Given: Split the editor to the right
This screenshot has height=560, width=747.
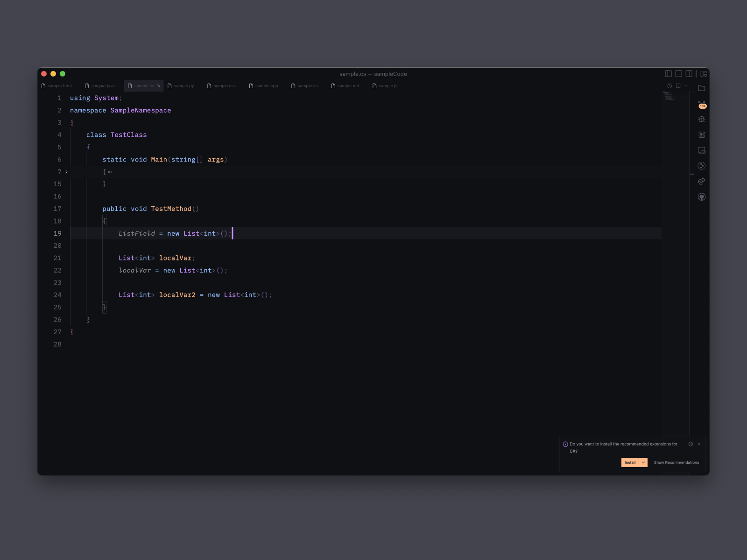Looking at the screenshot, I should pyautogui.click(x=678, y=86).
